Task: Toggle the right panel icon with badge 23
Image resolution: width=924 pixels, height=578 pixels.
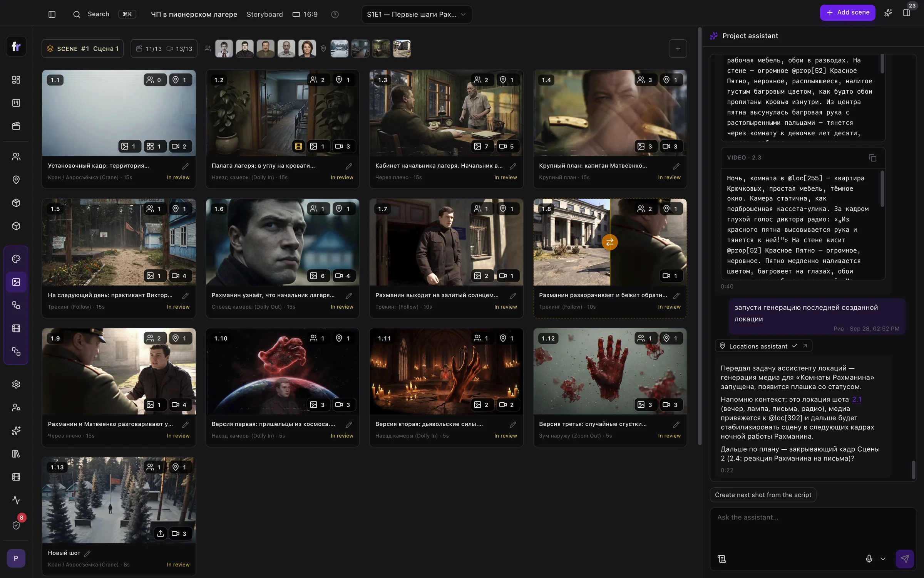Action: (x=907, y=13)
